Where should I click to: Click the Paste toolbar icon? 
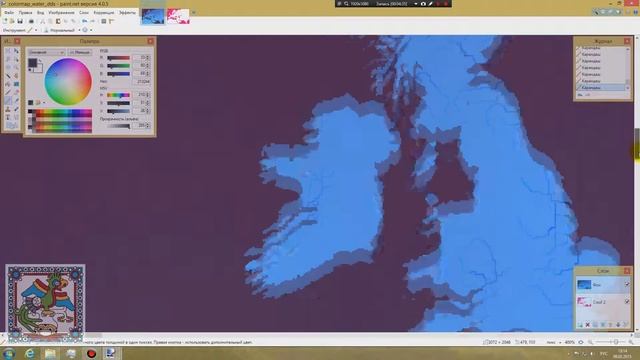[x=58, y=21]
